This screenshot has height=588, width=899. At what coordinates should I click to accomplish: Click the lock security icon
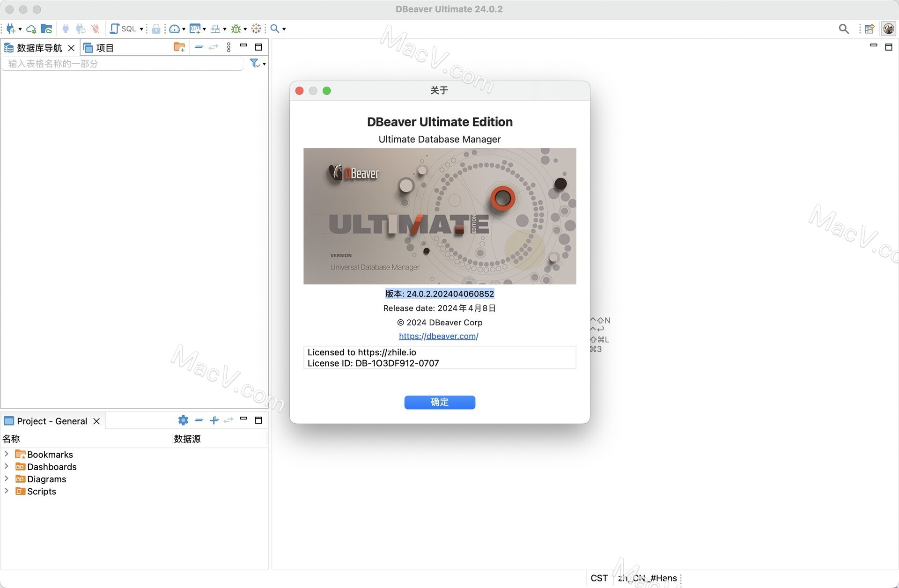coord(156,29)
